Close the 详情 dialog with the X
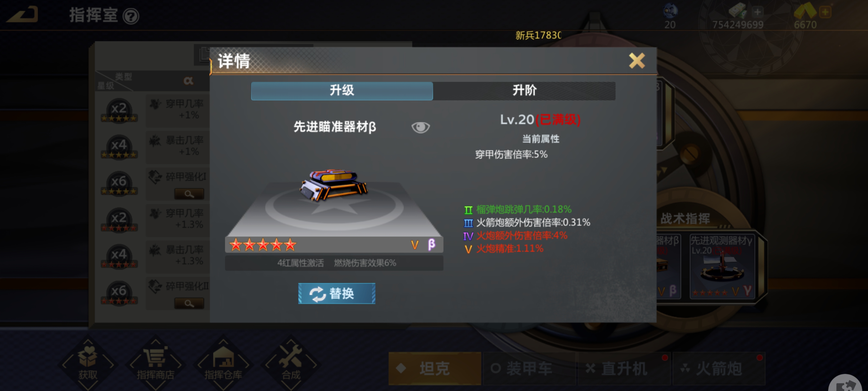Screen dimensions: 868x391 (x=637, y=61)
